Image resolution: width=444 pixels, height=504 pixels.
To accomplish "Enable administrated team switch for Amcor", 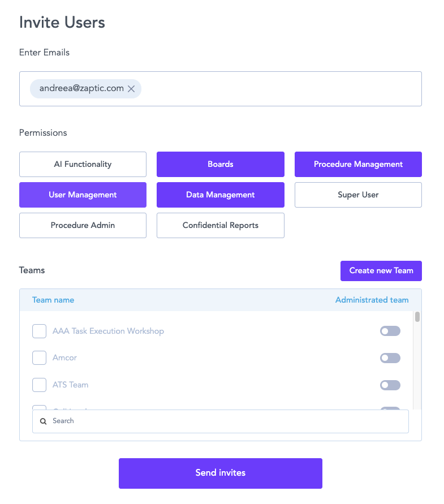I will point(390,358).
